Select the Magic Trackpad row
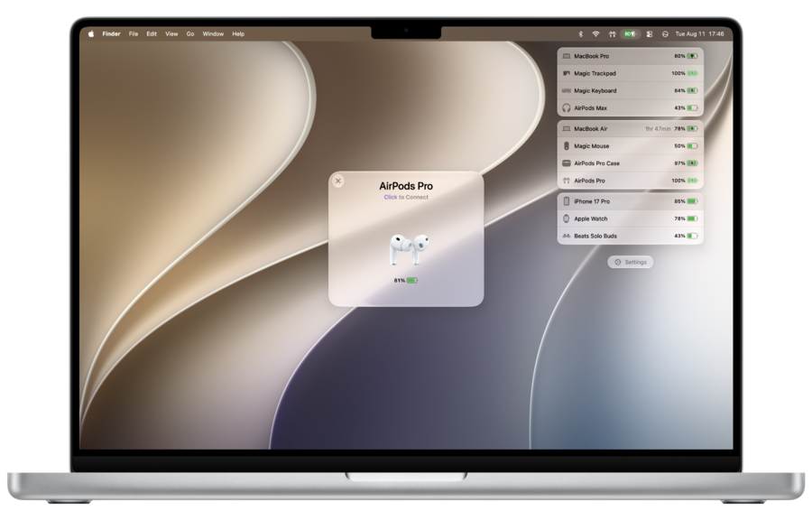This screenshot has width=812, height=511. pos(631,73)
